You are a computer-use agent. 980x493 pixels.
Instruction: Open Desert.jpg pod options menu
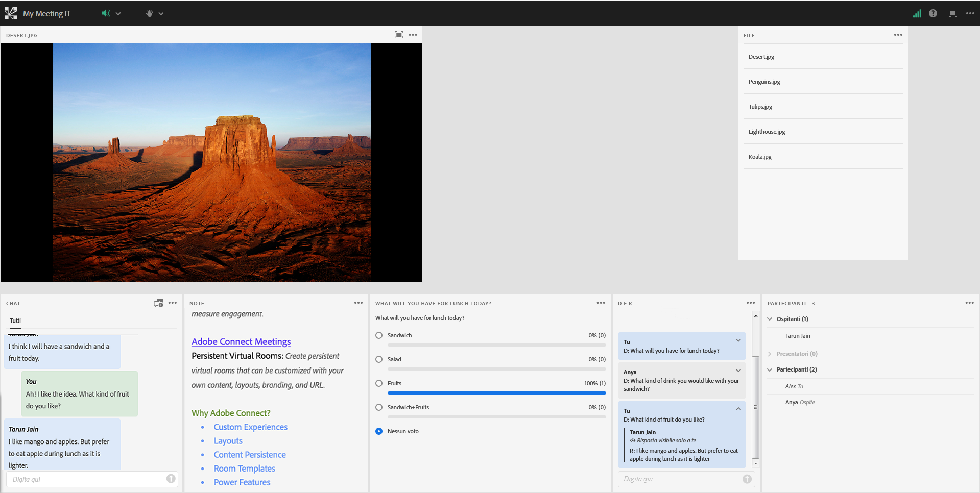tap(413, 35)
